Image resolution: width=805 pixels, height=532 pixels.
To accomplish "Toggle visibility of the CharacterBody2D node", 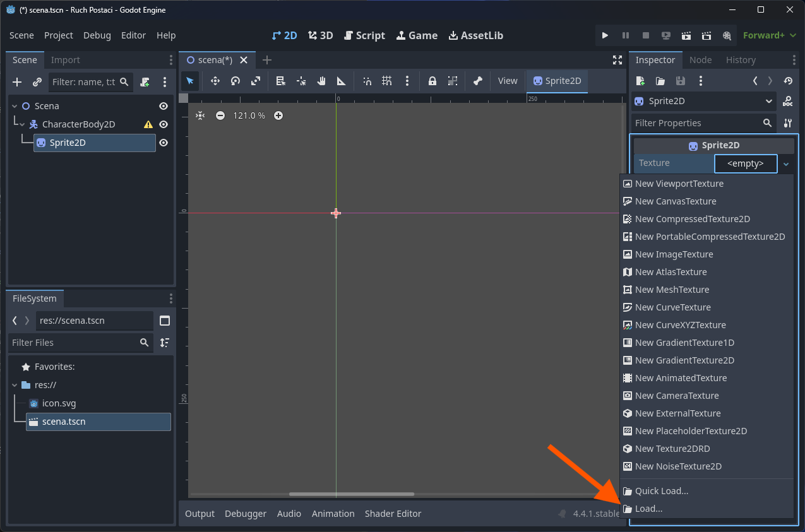I will (x=164, y=124).
